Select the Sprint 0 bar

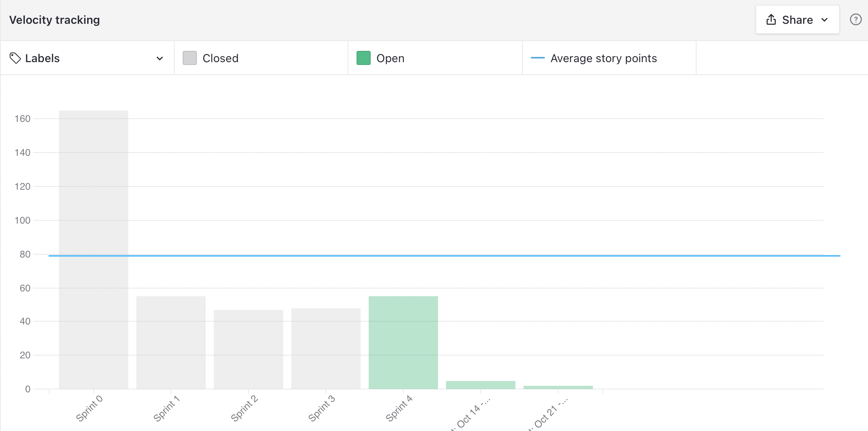(x=94, y=250)
